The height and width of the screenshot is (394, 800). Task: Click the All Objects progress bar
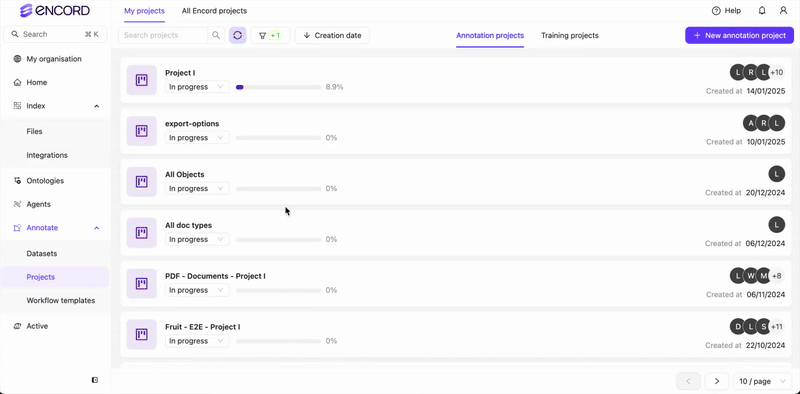pos(279,189)
